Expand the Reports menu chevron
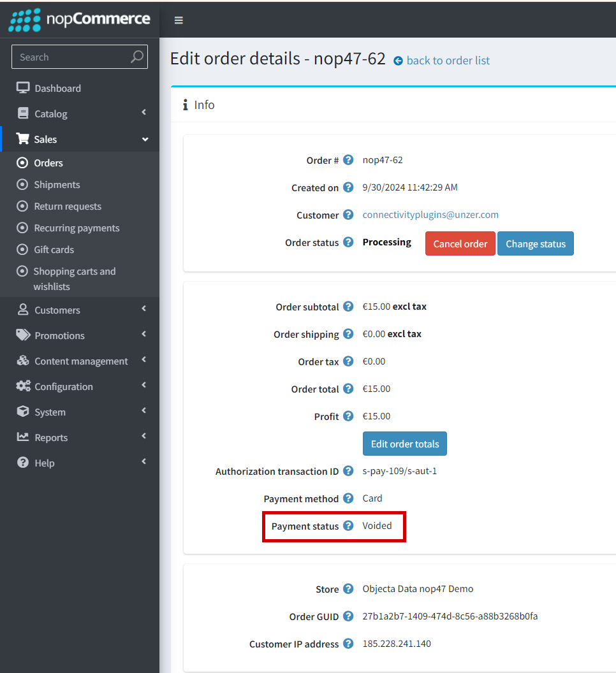This screenshot has width=616, height=673. (144, 436)
